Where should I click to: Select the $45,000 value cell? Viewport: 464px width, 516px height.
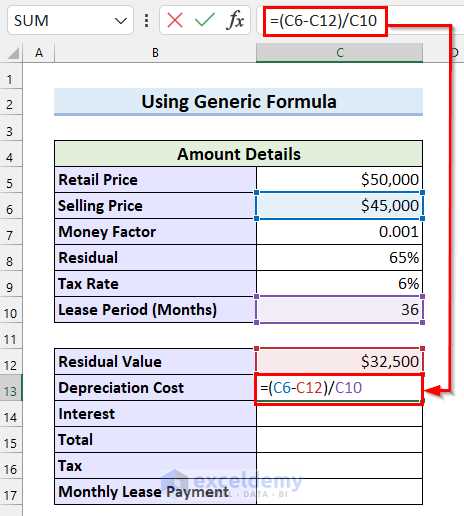pyautogui.click(x=339, y=206)
